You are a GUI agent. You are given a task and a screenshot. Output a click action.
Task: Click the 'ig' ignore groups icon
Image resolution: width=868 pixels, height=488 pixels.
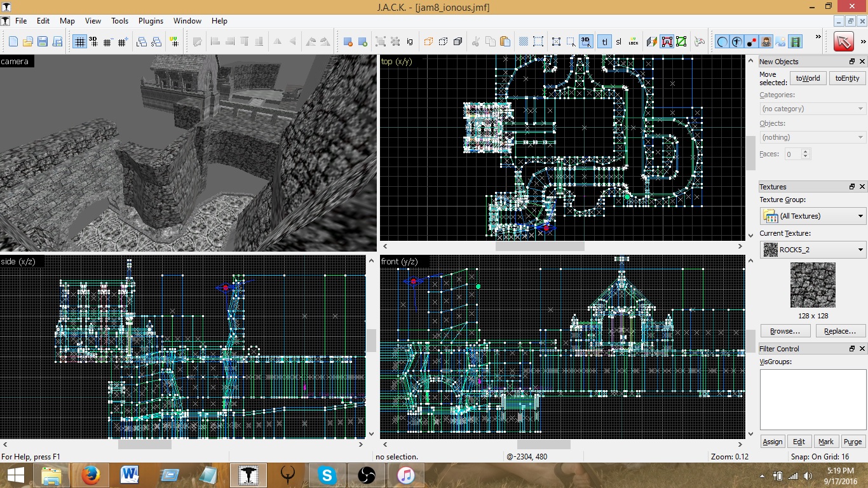[x=410, y=42]
